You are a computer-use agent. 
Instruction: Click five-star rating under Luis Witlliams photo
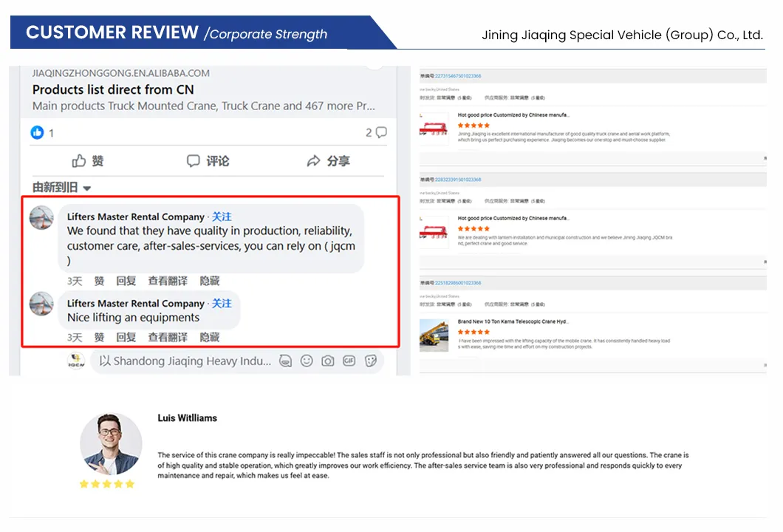[107, 484]
